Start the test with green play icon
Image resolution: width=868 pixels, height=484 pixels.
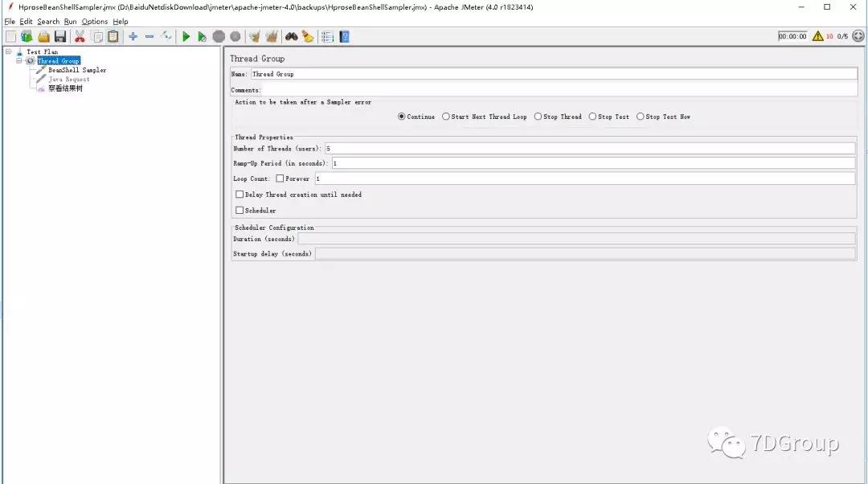pyautogui.click(x=186, y=36)
